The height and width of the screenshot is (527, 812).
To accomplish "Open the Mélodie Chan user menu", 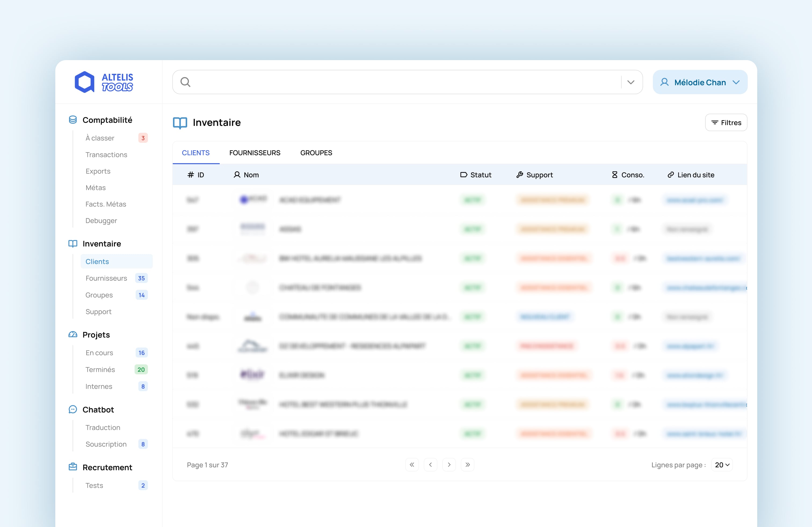I will tap(700, 82).
